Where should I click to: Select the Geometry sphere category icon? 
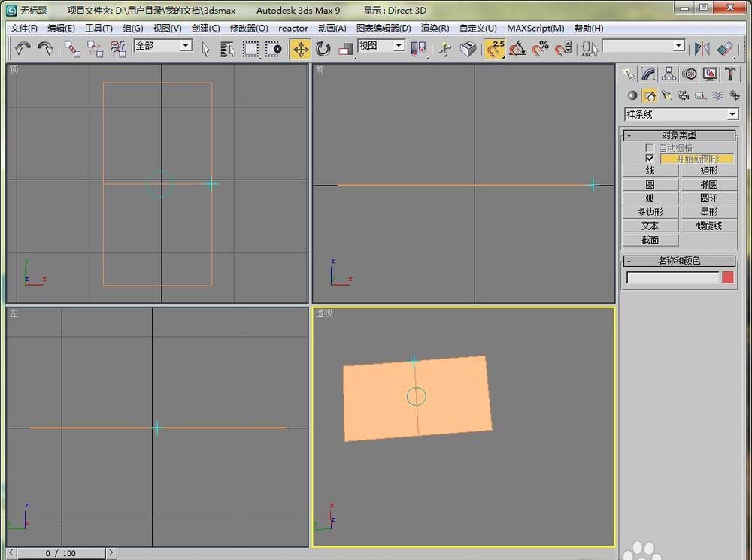pyautogui.click(x=632, y=95)
